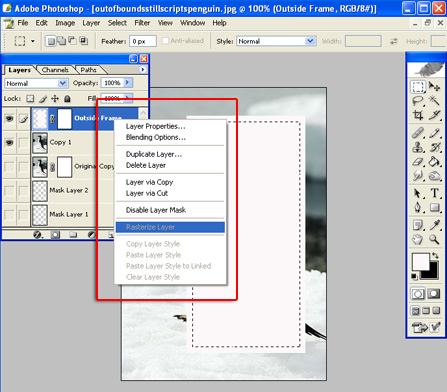Toggle Lock transparent pixels
The height and width of the screenshot is (392, 447).
30,99
